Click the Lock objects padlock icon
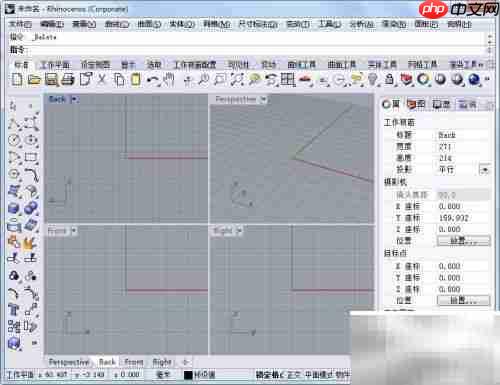 point(389,80)
